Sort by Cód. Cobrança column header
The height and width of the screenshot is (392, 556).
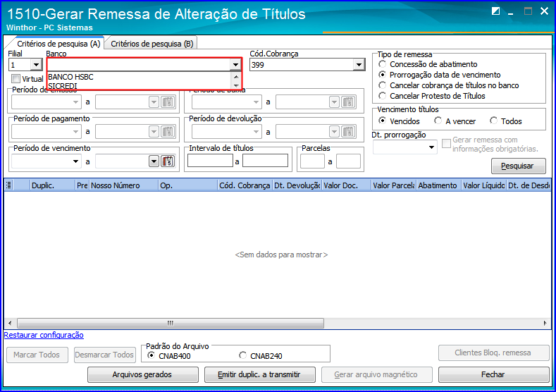click(245, 185)
